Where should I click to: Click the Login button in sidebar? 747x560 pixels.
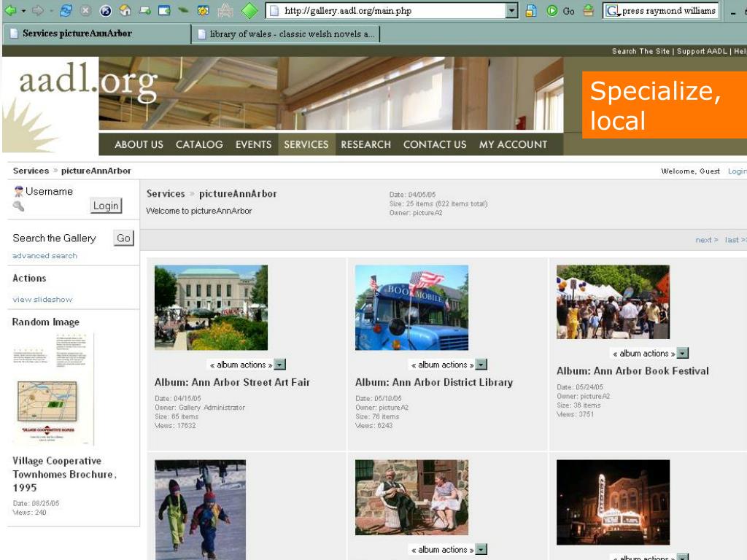pyautogui.click(x=106, y=206)
